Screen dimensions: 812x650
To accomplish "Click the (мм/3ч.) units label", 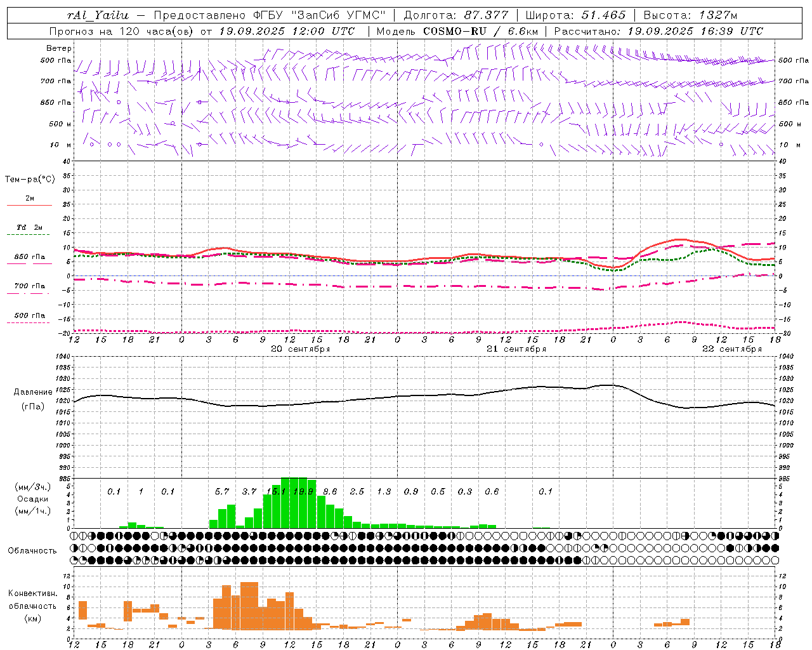I will pyautogui.click(x=32, y=487).
